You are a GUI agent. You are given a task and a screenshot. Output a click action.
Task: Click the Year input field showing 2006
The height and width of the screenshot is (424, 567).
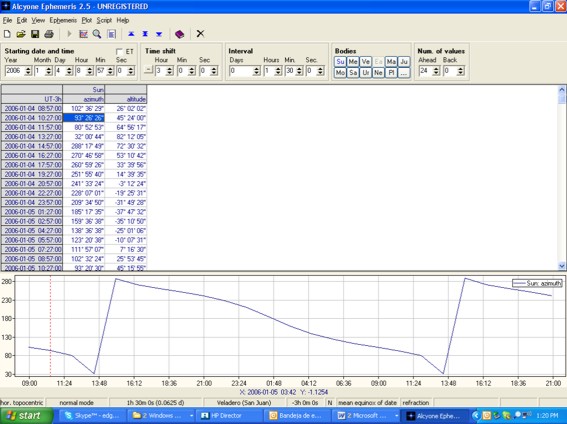[x=15, y=71]
